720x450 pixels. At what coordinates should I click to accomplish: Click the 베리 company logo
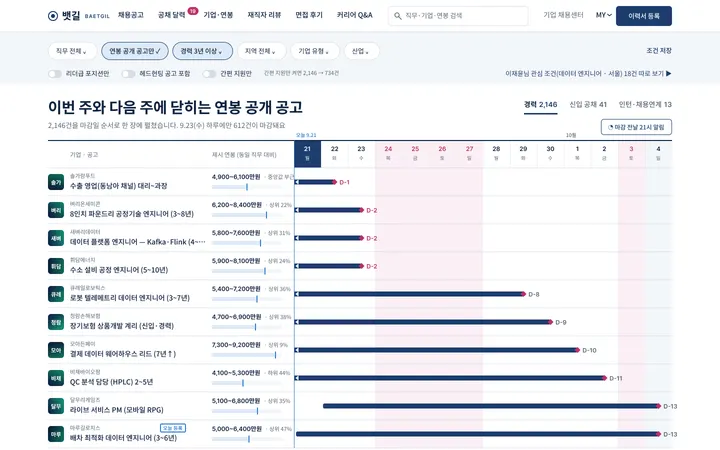(x=56, y=210)
